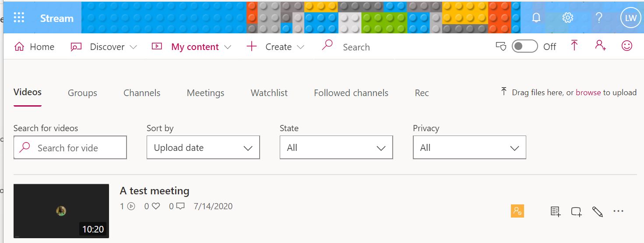Click the Home house icon
The image size is (644, 243).
[x=19, y=46]
